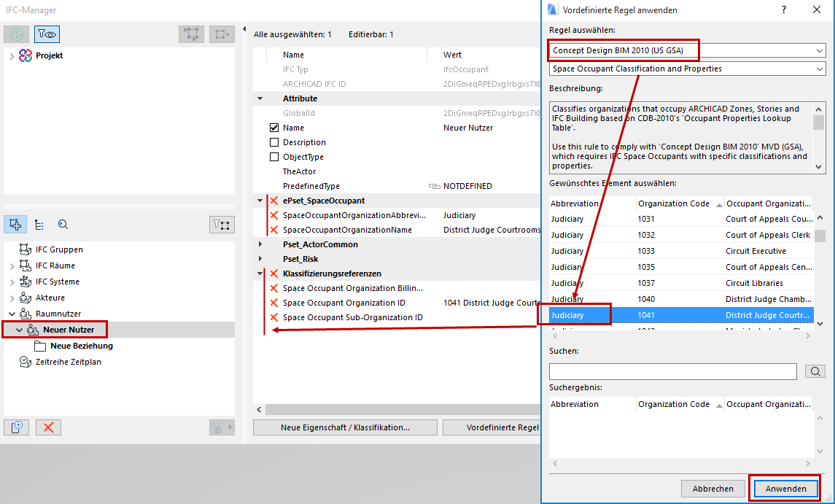Toggle the filter visibility eye button
The height and width of the screenshot is (504, 835).
[47, 34]
